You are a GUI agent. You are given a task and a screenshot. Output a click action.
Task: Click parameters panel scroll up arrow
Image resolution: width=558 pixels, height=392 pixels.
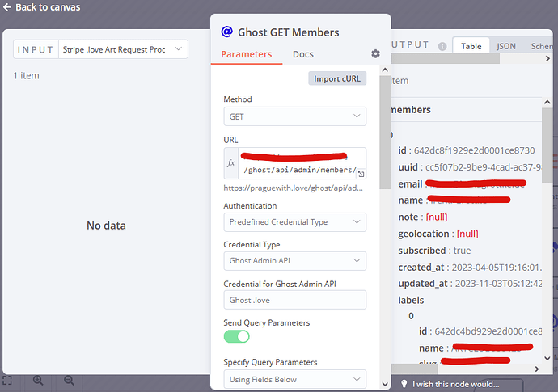(x=385, y=70)
